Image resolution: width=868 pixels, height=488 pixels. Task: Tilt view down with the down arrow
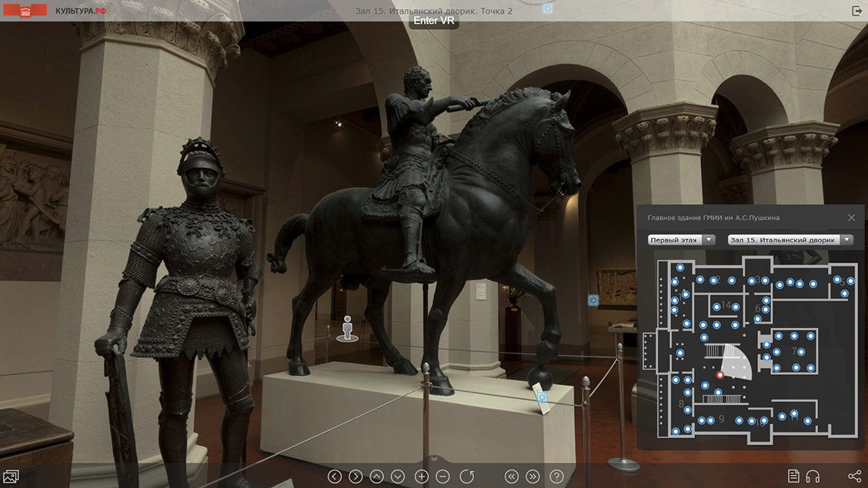coord(398,476)
